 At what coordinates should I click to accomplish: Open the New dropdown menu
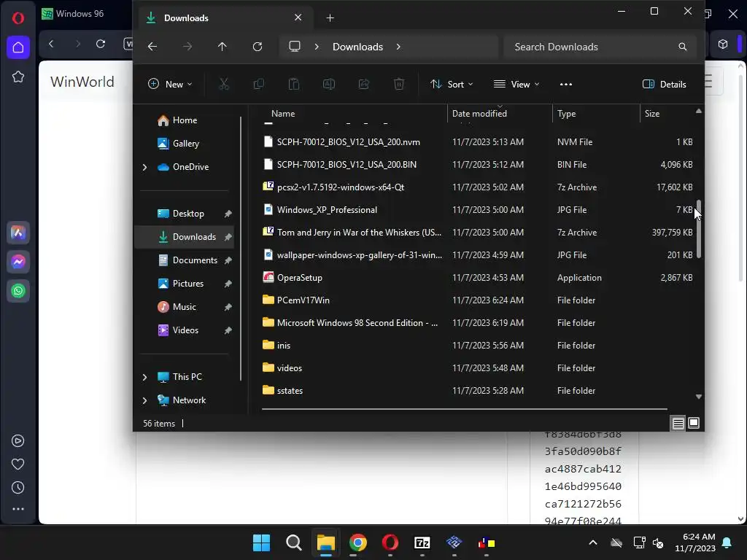[170, 85]
